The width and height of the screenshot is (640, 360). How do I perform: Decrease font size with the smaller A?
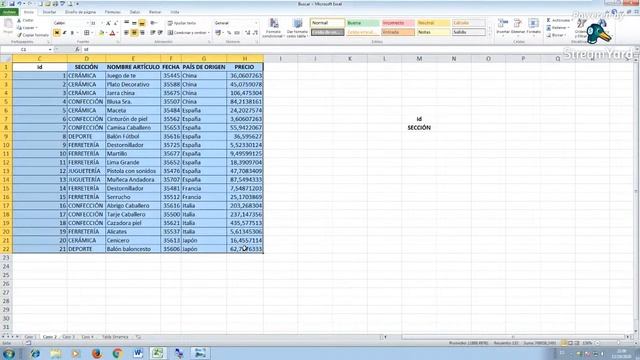pyautogui.click(x=116, y=23)
